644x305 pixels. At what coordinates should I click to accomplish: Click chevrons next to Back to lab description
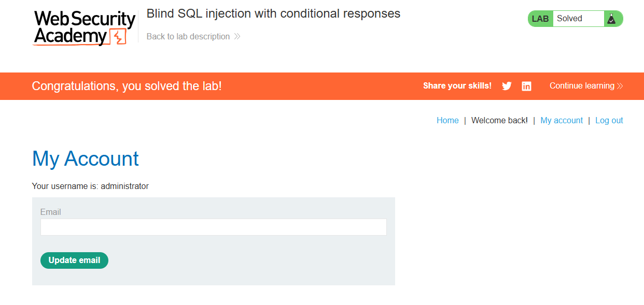[237, 37]
